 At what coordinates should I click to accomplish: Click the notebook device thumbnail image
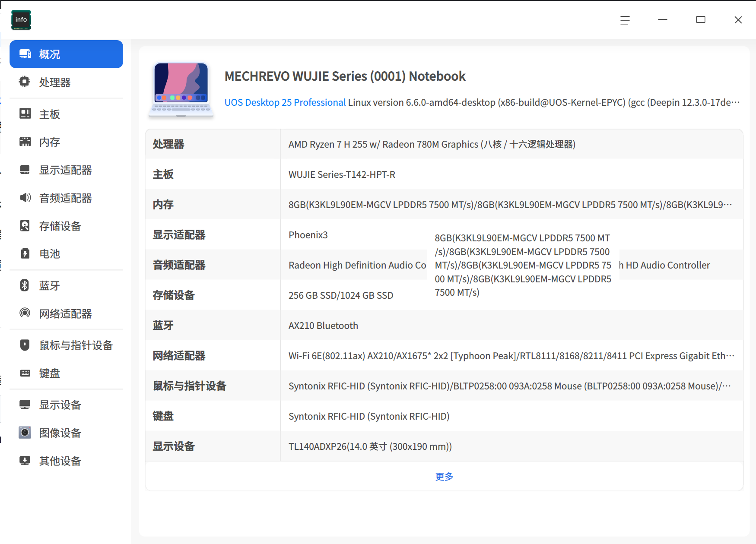(x=181, y=89)
